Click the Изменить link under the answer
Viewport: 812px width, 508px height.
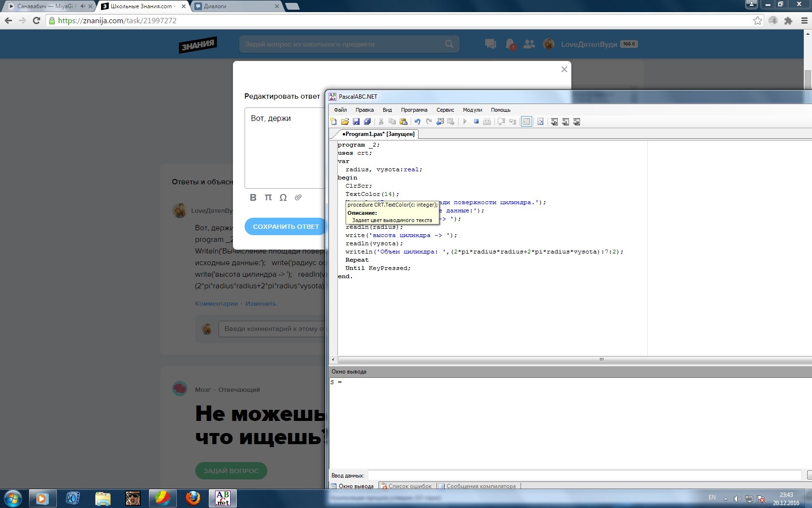click(x=261, y=304)
